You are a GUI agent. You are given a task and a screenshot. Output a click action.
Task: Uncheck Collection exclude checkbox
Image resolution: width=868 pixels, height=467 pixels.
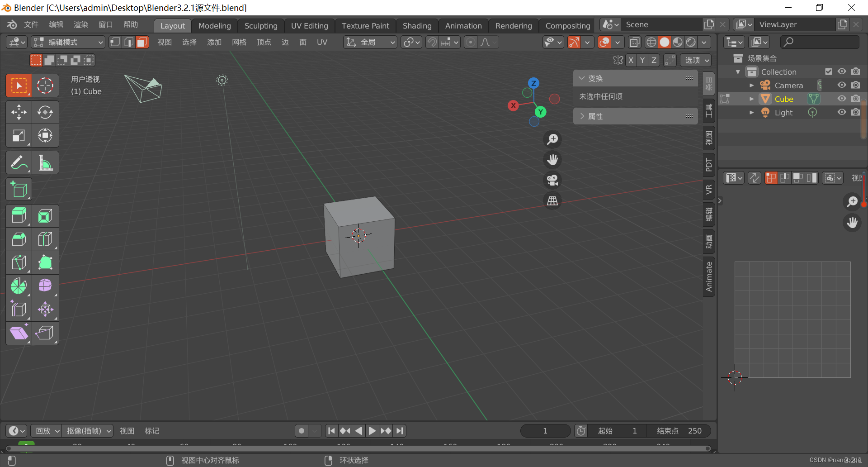829,71
